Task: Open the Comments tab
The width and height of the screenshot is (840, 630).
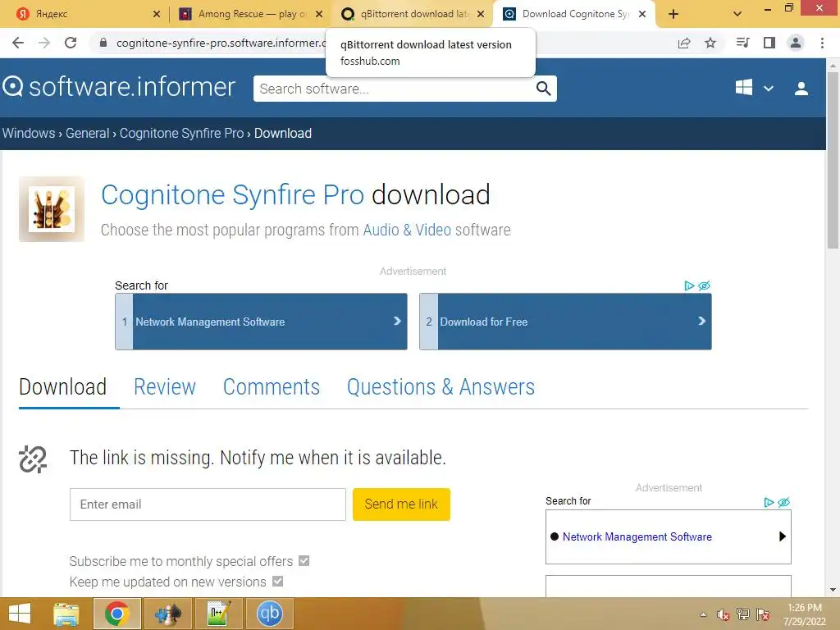Action: 271,387
